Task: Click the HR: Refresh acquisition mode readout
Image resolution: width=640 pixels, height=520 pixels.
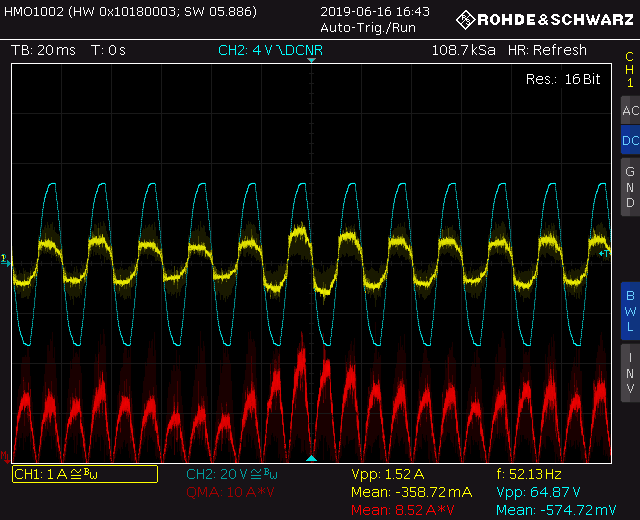Action: coord(547,50)
